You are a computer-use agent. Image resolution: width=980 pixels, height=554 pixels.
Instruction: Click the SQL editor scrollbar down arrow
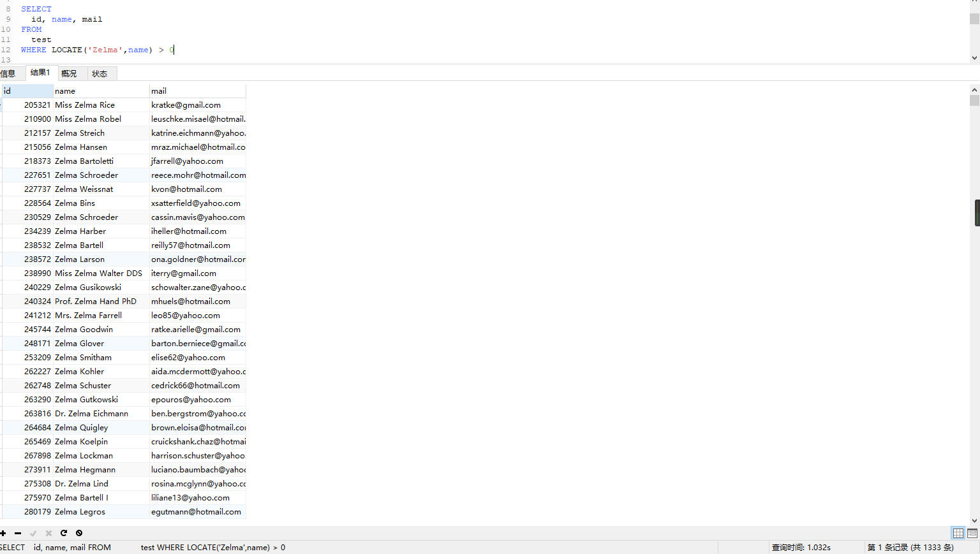coord(974,57)
